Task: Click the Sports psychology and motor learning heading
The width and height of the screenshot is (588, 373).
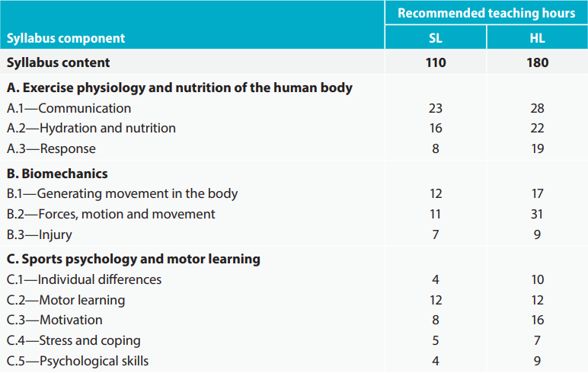Action: pyautogui.click(x=133, y=259)
